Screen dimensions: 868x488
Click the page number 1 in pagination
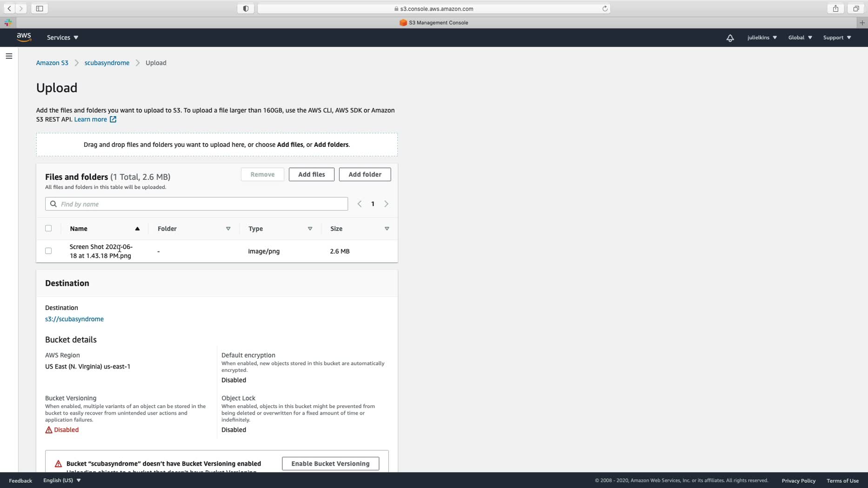pos(373,204)
